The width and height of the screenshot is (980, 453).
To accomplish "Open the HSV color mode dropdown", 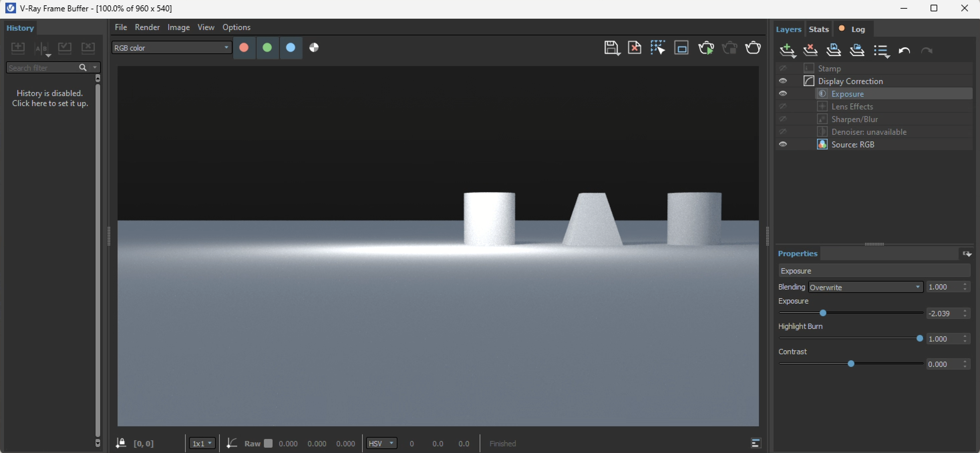I will 381,443.
